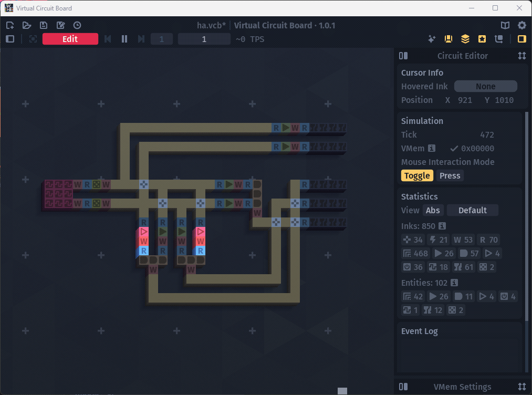Image resolution: width=532 pixels, height=395 pixels.
Task: Click the fit-to-view focus icon
Action: (33, 39)
